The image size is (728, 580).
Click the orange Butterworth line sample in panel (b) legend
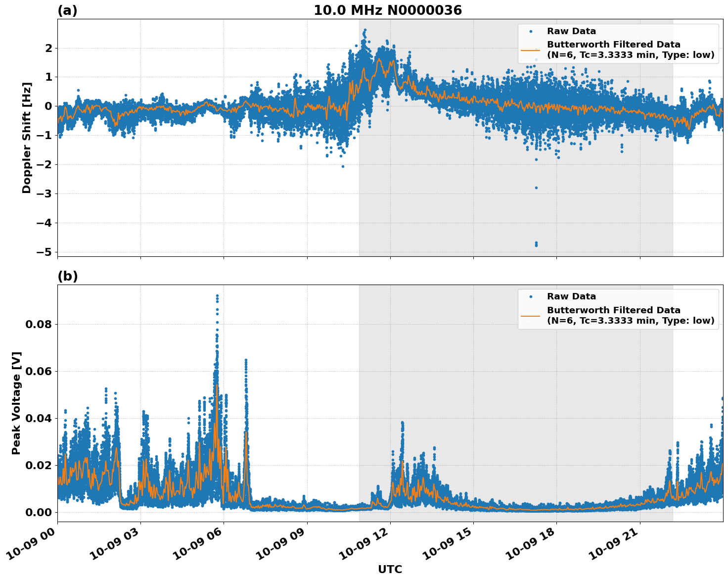click(531, 315)
